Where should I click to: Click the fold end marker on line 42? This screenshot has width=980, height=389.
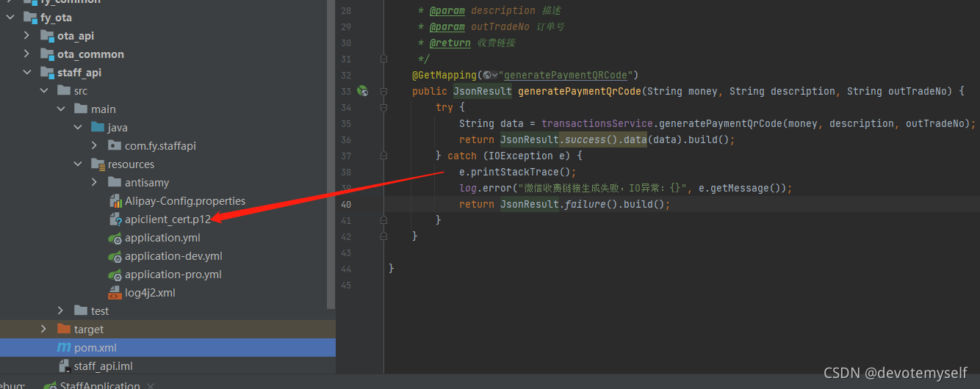[x=383, y=236]
